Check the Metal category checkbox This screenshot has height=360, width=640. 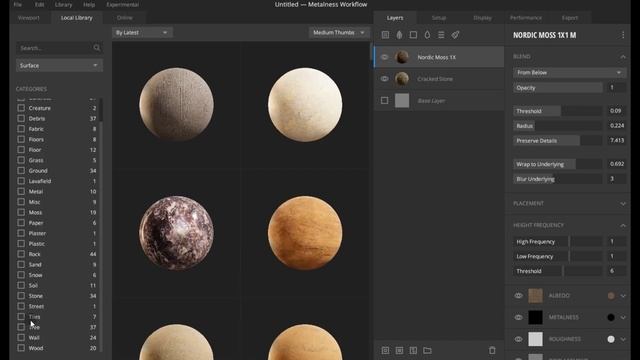click(x=21, y=191)
